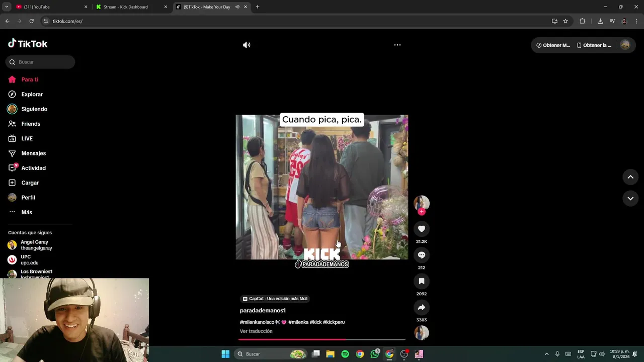The height and width of the screenshot is (362, 644).
Task: Open the creator avatar above the like button
Action: coord(422,203)
